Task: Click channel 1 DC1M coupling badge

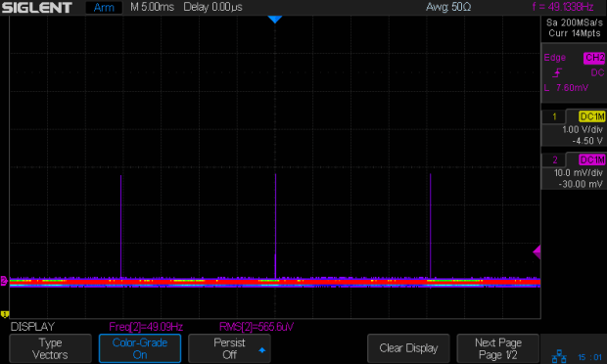Action: pos(592,116)
